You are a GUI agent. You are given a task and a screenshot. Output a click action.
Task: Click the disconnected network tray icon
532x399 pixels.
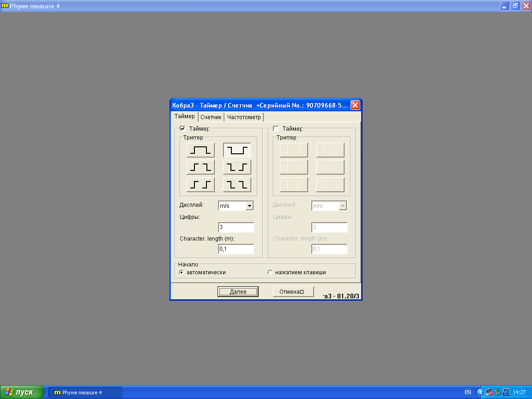pos(489,393)
